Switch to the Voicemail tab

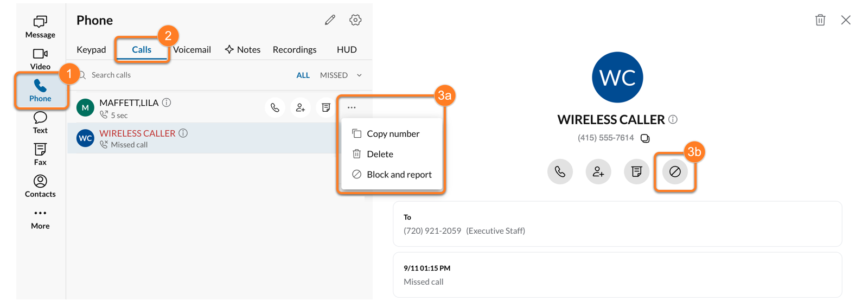(193, 49)
